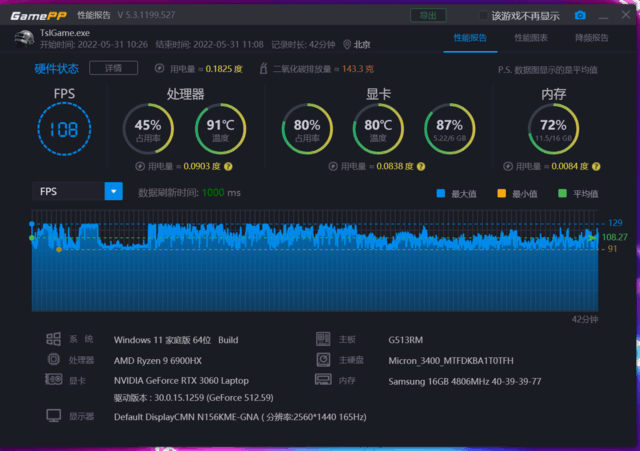Image resolution: width=640 pixels, height=451 pixels.
Task: Click the Windows system icon
Action: pyautogui.click(x=53, y=339)
